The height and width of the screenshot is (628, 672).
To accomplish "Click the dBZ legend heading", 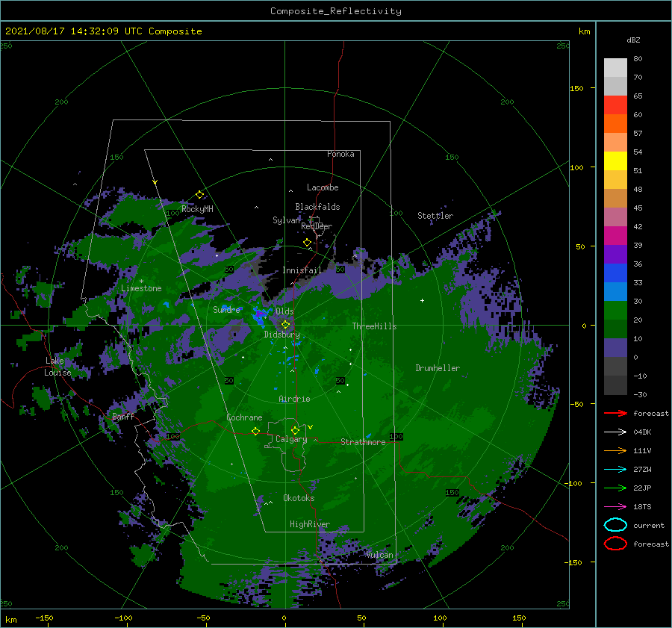I will click(633, 40).
